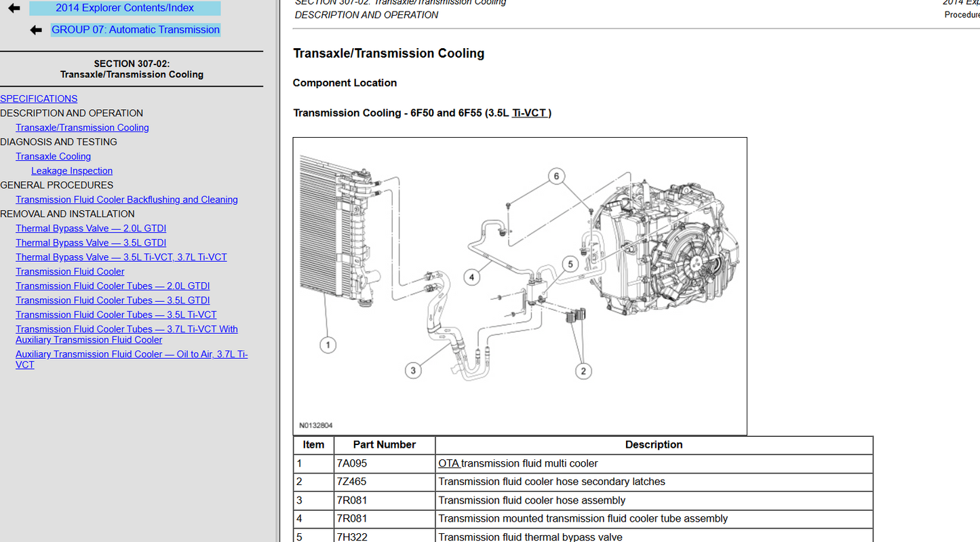Click part number 7A095 cell
The image size is (980, 542).
[384, 464]
